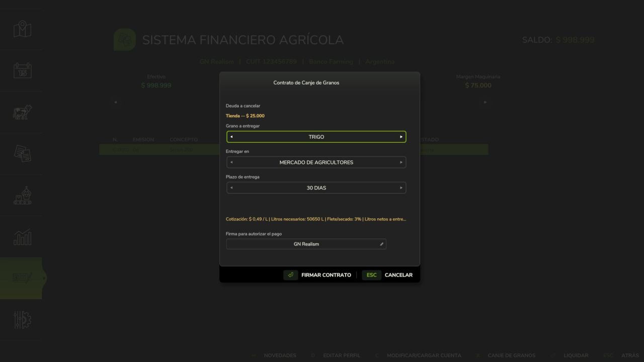Screen dimensions: 644x362
Task: Previous grain option left of TRIGO
Action: pos(231,137)
